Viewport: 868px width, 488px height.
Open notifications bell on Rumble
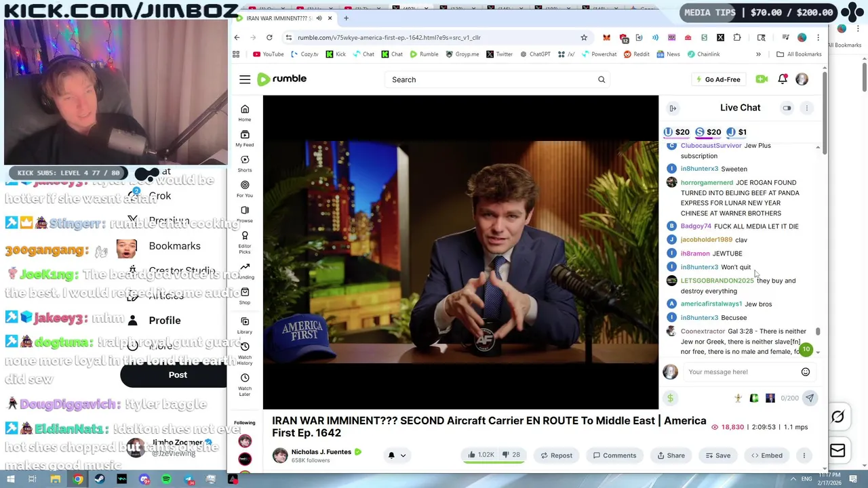pyautogui.click(x=783, y=79)
